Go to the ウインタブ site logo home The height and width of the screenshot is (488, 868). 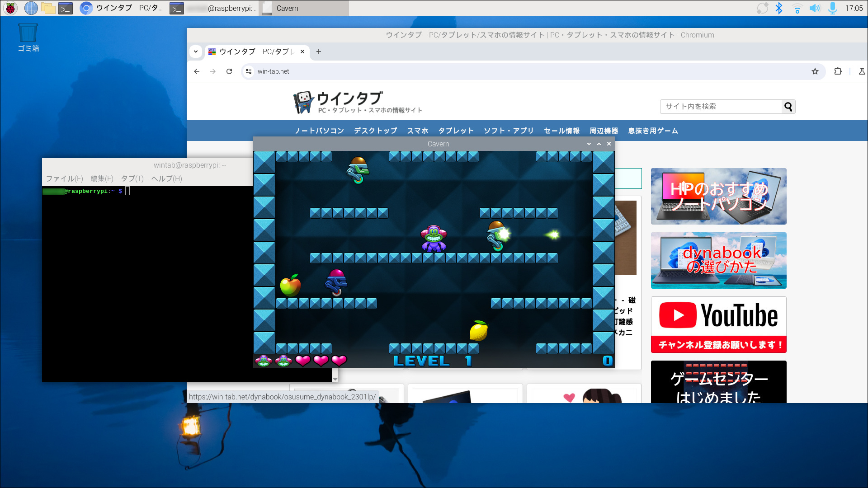pyautogui.click(x=358, y=102)
